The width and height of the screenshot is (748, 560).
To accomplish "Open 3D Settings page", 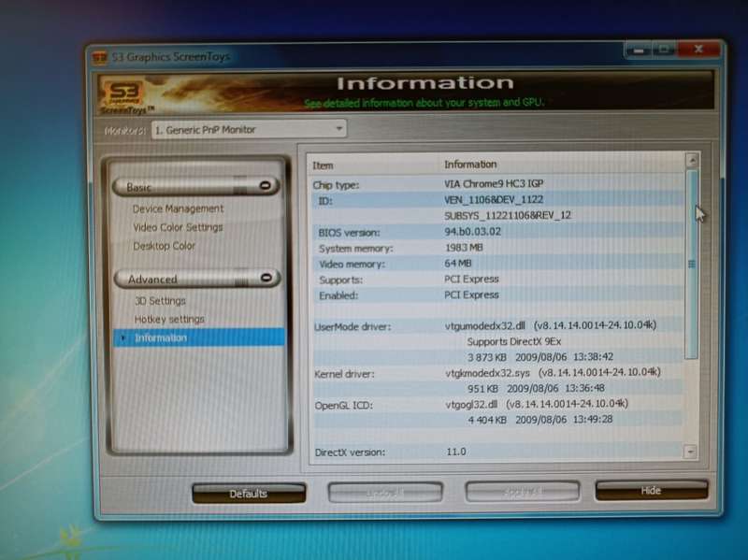I will (160, 300).
